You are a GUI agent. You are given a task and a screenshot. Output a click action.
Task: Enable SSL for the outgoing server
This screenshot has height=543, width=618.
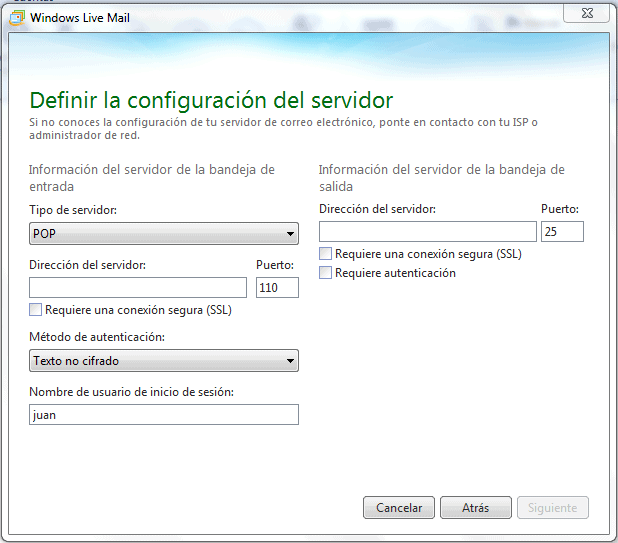tap(326, 254)
